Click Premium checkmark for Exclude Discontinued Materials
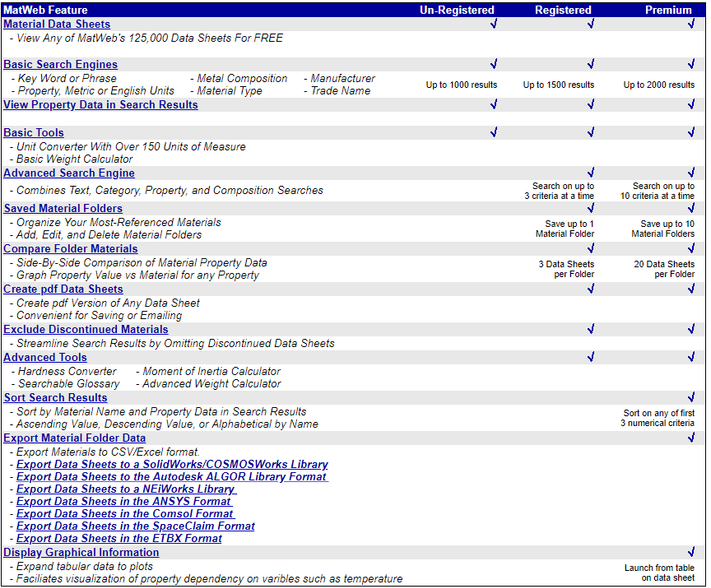This screenshot has height=588, width=711. tap(691, 329)
